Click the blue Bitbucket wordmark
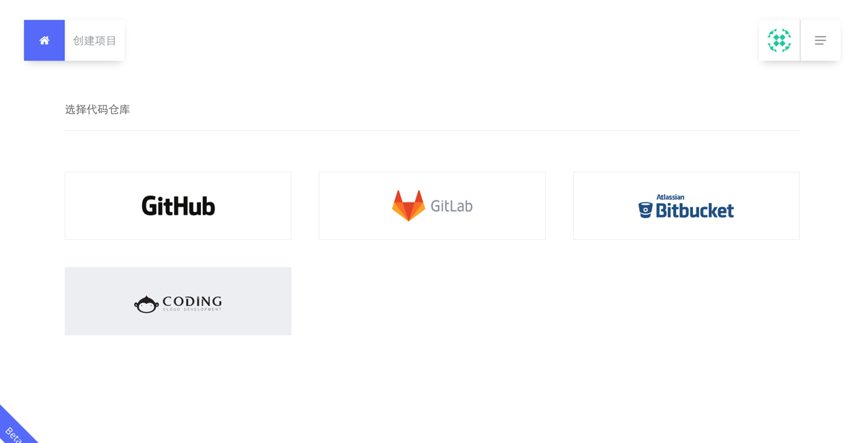 point(694,211)
